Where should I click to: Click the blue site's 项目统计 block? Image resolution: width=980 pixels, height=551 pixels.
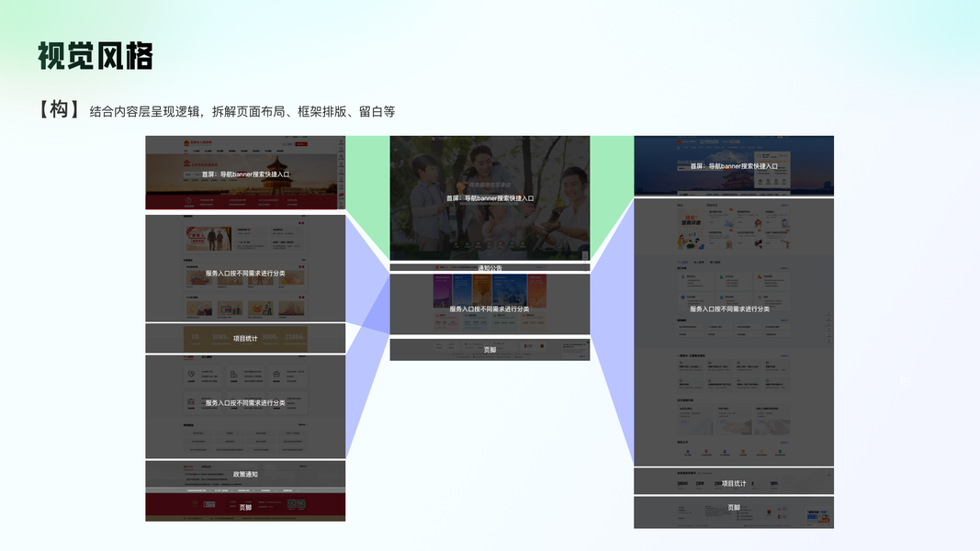tap(734, 482)
